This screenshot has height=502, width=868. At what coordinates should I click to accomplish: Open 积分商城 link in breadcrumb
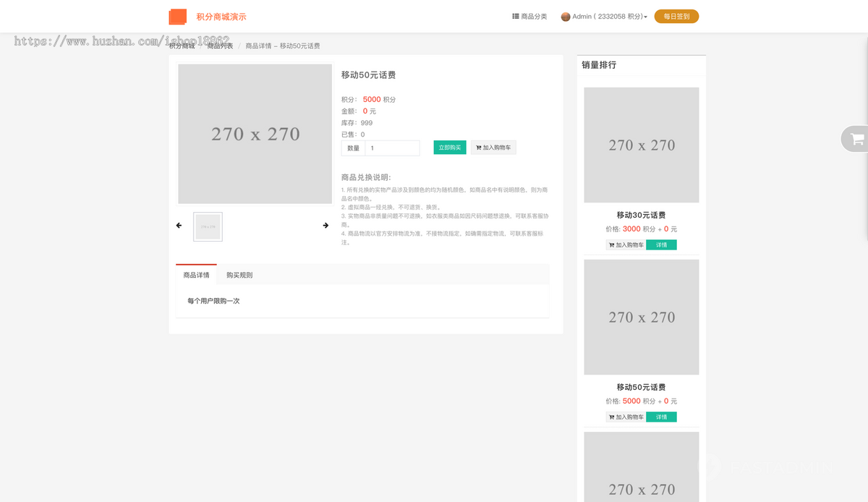(182, 44)
